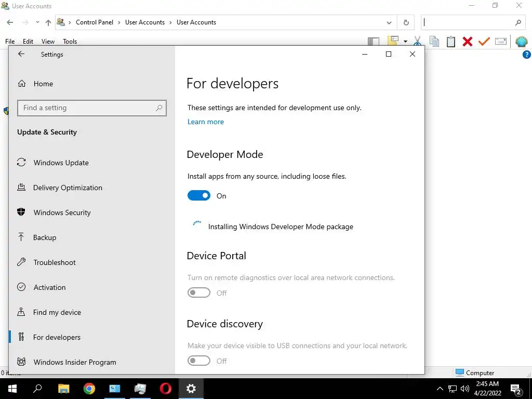Viewport: 532px width, 399px height.
Task: Click the Settings gear in taskbar
Action: point(191,389)
